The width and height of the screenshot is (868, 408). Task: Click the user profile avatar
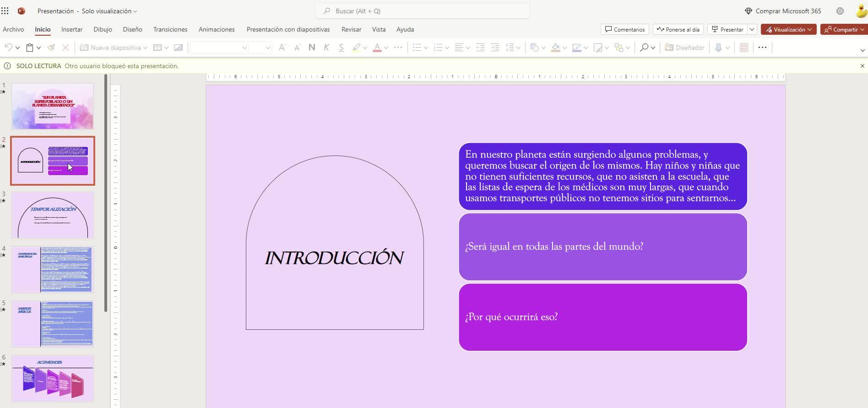tap(861, 11)
